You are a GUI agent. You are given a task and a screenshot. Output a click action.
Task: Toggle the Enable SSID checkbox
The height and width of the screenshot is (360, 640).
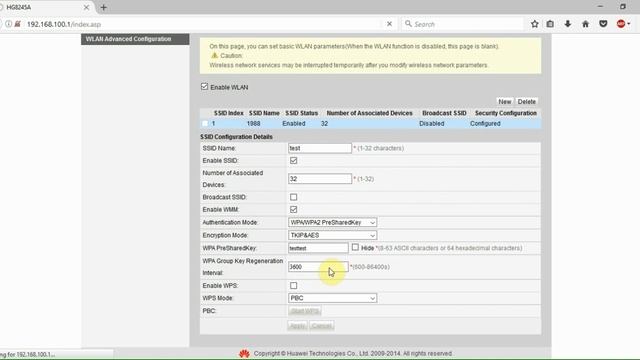tap(293, 160)
